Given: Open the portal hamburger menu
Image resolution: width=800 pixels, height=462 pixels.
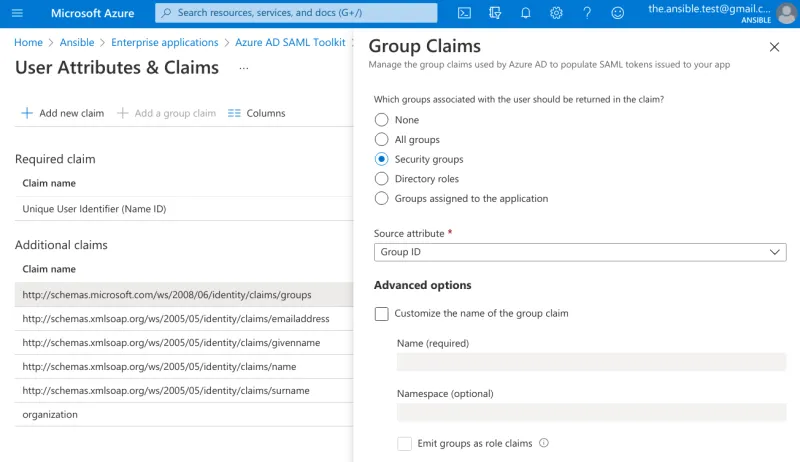Looking at the screenshot, I should [17, 13].
